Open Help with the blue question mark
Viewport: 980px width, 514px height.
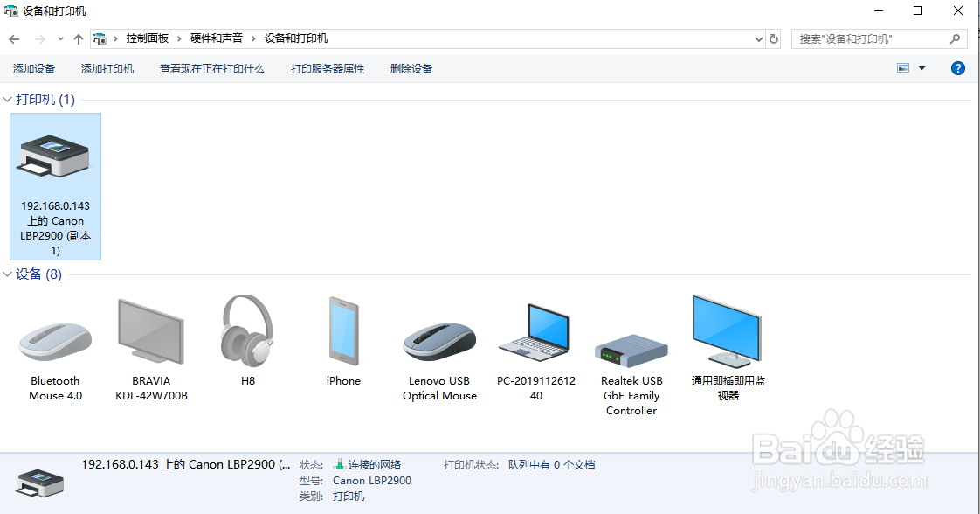957,68
